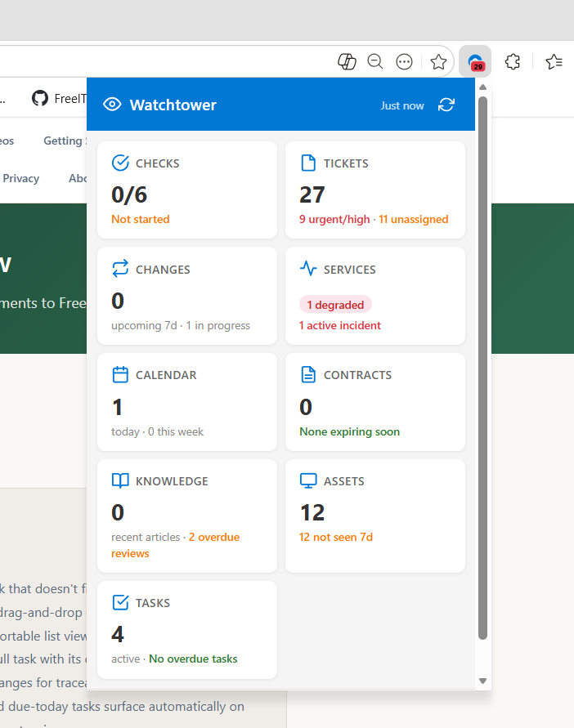Screen dimensions: 574x728
Task: Click '2 overdue reviews' text
Action: [176, 545]
